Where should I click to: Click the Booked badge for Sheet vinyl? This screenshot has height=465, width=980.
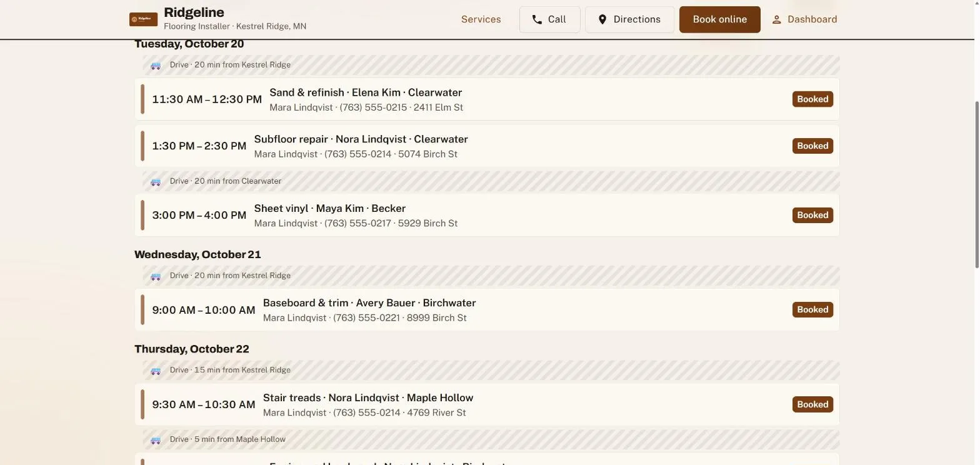coord(812,215)
